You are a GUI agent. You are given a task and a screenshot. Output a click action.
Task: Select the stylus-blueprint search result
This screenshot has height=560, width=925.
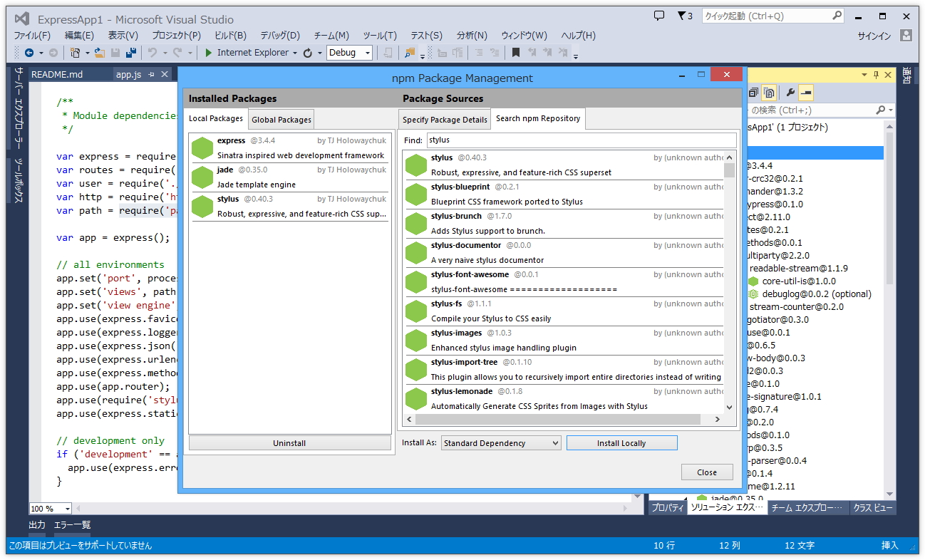tap(564, 194)
